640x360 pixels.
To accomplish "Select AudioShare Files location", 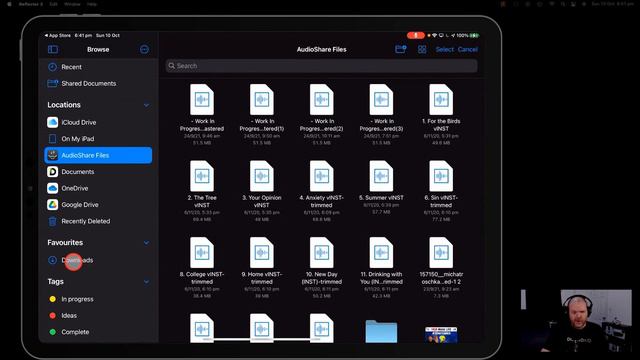I will click(x=98, y=155).
